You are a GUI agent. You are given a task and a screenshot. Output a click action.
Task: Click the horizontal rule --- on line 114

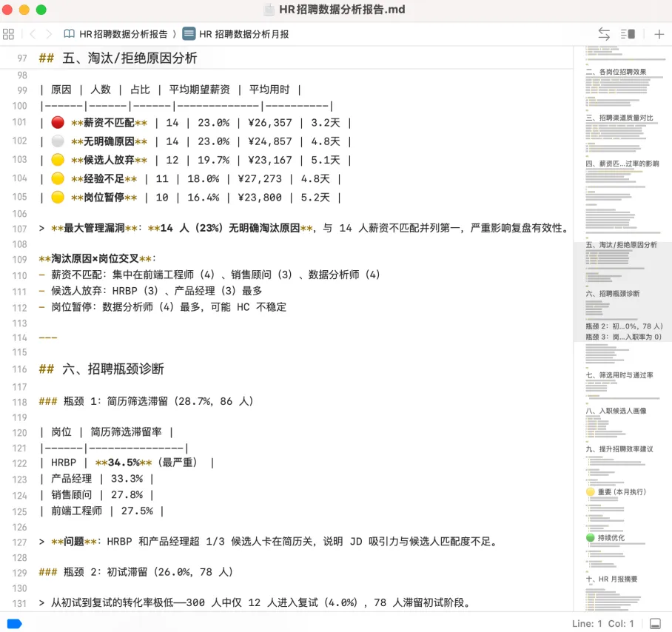[48, 337]
